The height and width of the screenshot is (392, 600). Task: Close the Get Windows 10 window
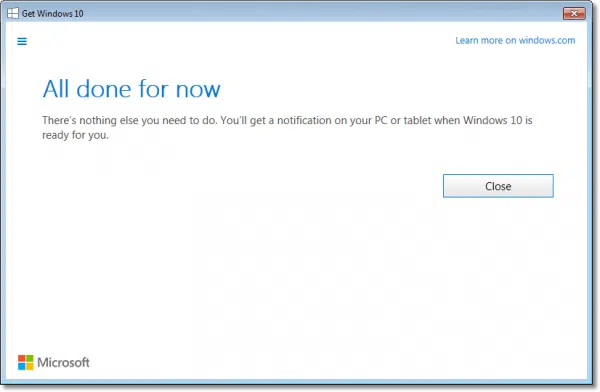pos(574,13)
